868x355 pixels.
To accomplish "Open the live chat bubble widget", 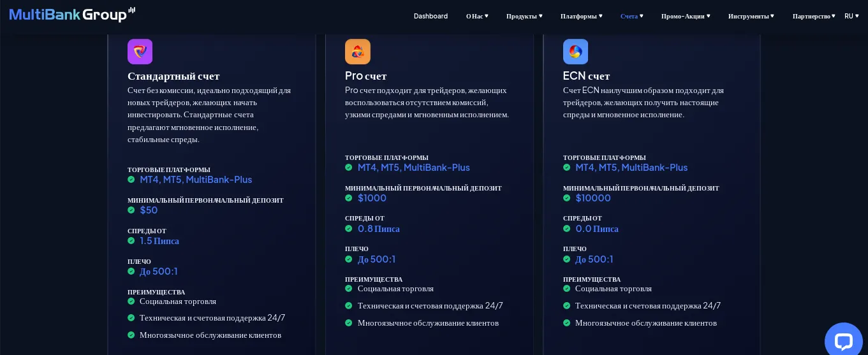I will [843, 341].
